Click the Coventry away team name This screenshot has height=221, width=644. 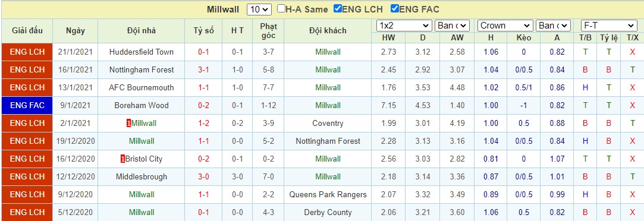click(328, 124)
